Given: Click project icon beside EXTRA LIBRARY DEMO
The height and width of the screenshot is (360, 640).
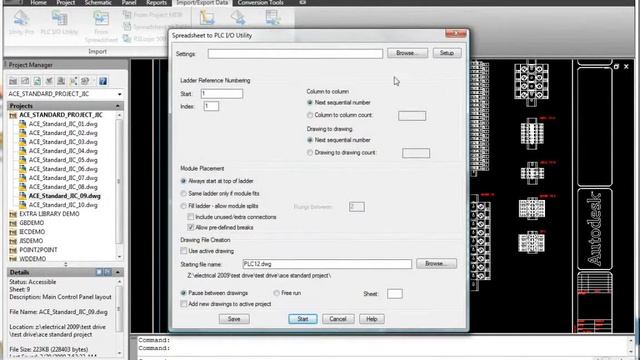Looking at the screenshot, I should tap(13, 214).
